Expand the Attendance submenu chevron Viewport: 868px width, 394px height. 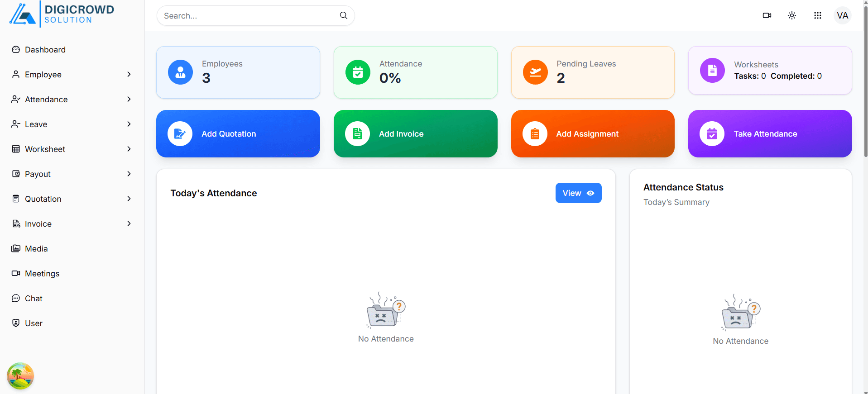coord(129,99)
